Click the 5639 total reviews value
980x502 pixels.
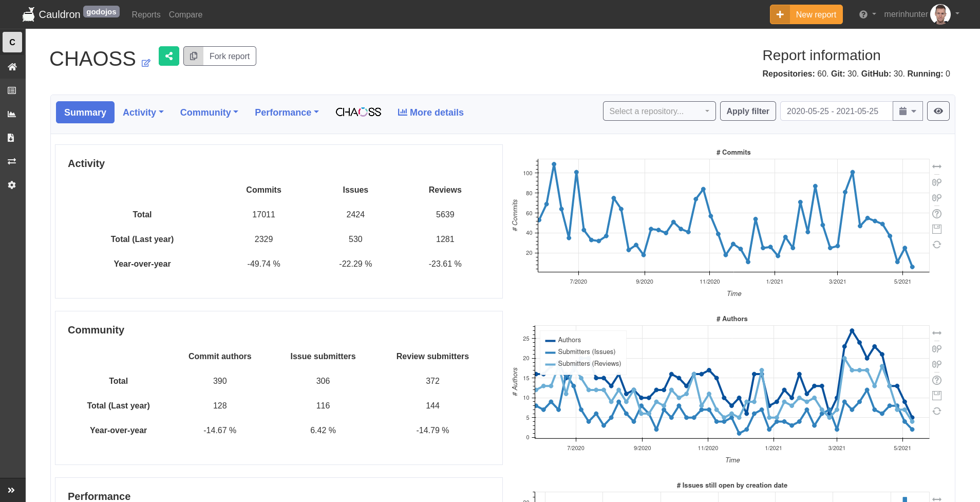click(445, 214)
